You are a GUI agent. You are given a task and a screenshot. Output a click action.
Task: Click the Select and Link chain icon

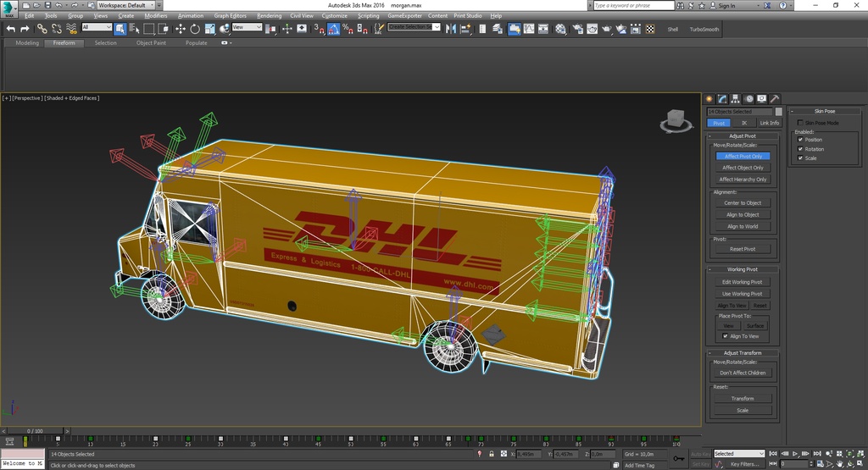coord(42,29)
